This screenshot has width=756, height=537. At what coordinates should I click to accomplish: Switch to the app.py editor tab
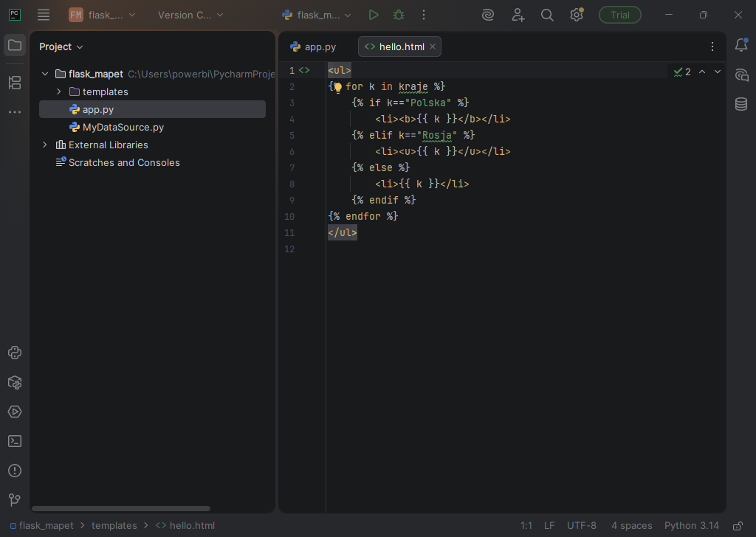coord(313,46)
